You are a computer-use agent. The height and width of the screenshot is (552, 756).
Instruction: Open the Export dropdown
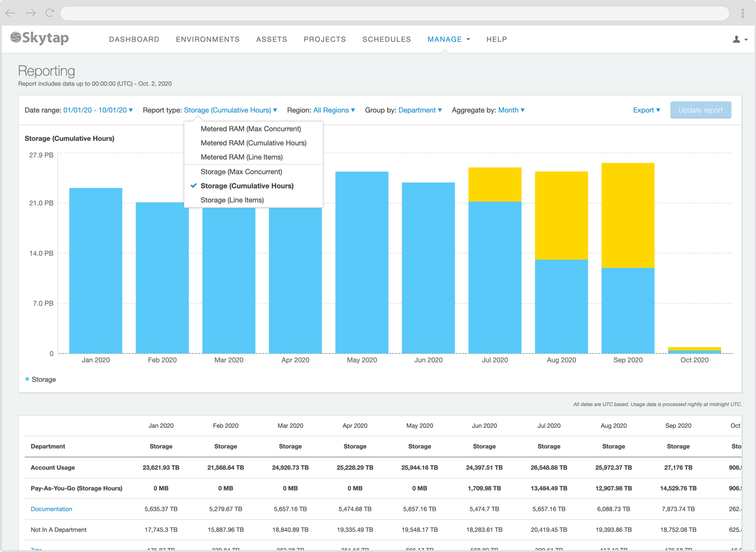click(646, 110)
